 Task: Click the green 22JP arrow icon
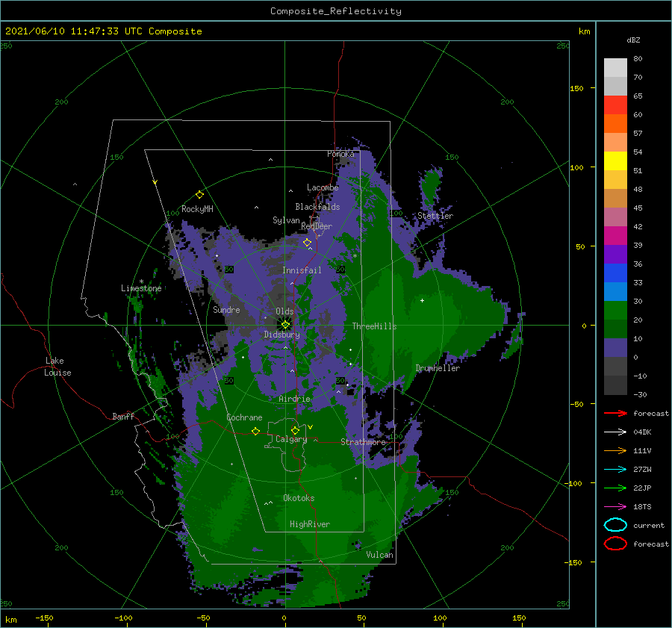point(615,488)
